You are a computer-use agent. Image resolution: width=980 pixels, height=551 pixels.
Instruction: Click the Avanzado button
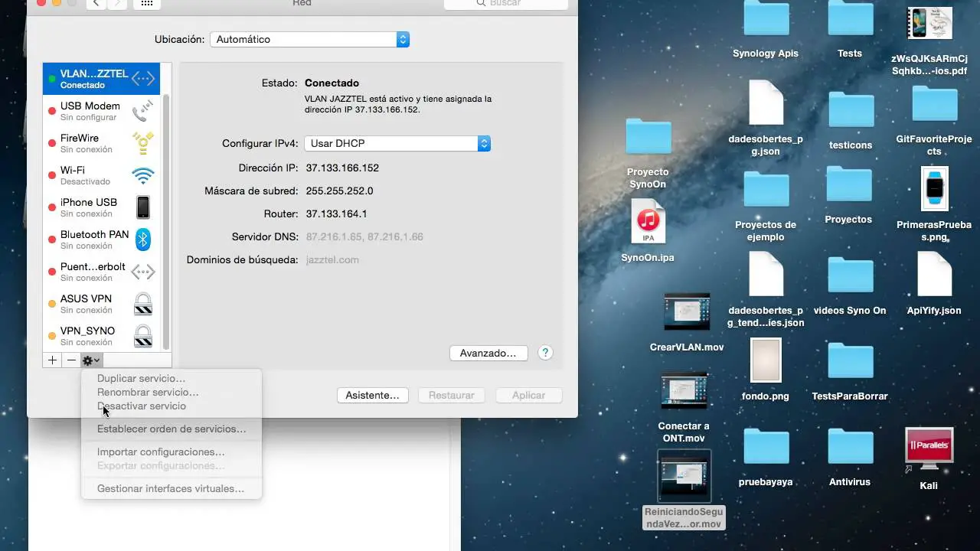pos(488,353)
